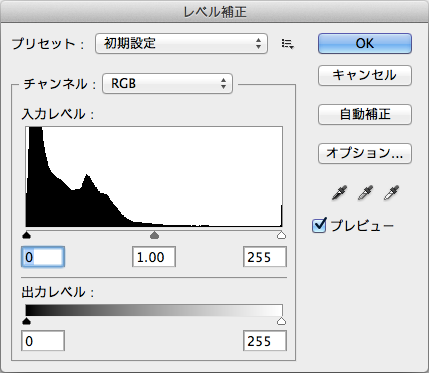
Task: Click the レベル補正 title bar text
Action: click(215, 12)
